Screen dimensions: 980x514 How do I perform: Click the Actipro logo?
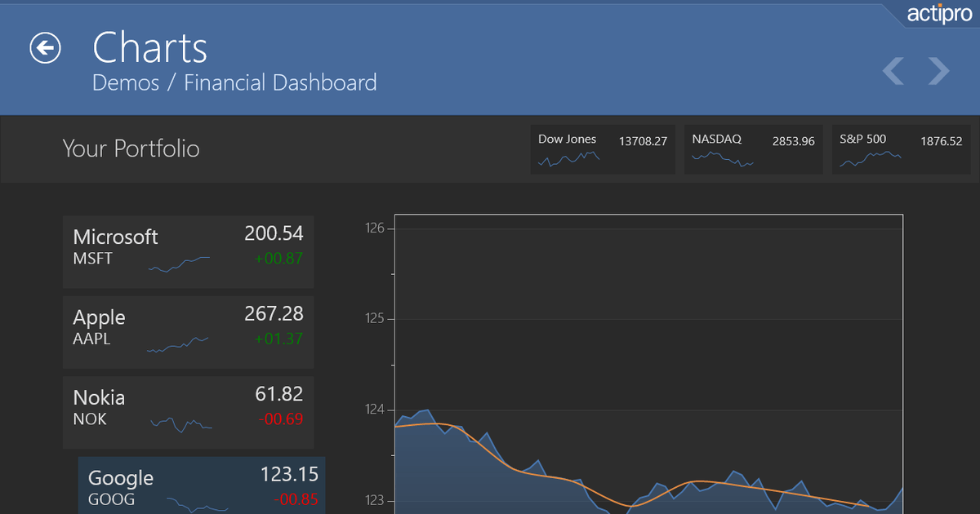(939, 15)
